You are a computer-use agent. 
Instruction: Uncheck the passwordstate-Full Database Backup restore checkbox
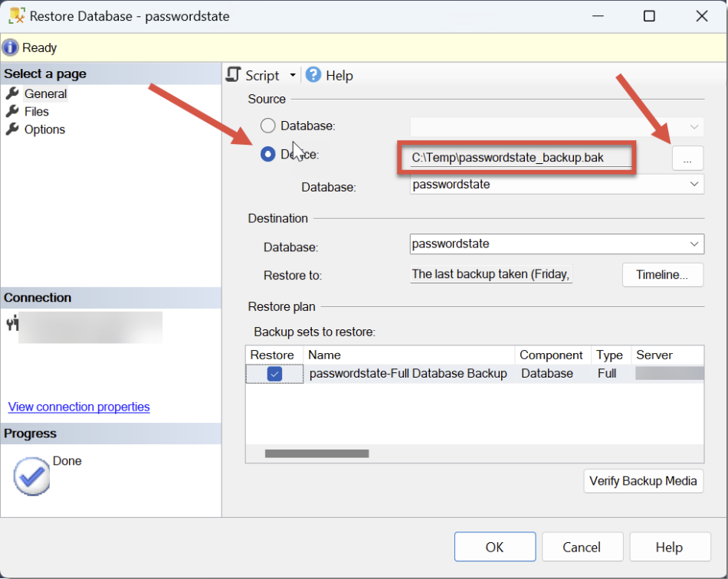(274, 374)
